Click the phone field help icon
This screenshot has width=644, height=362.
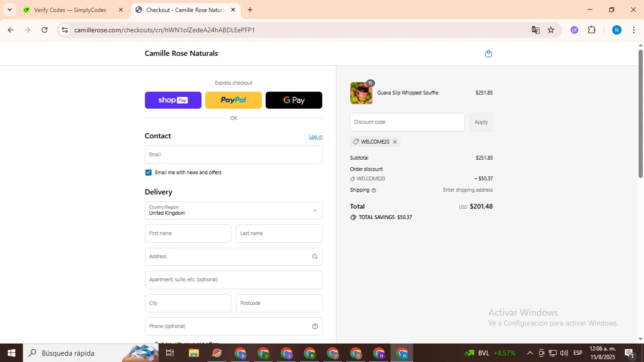click(x=315, y=326)
